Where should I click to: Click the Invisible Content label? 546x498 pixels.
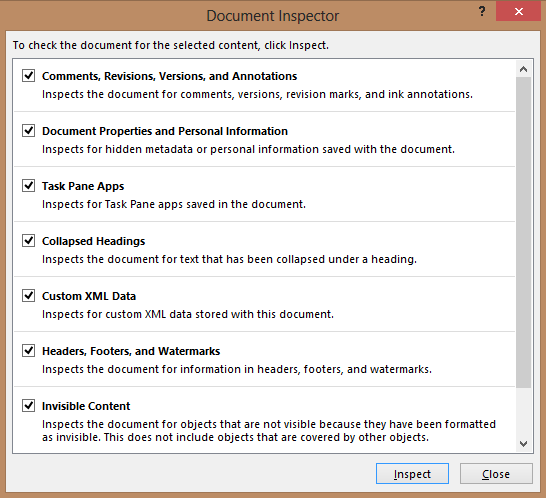[86, 406]
